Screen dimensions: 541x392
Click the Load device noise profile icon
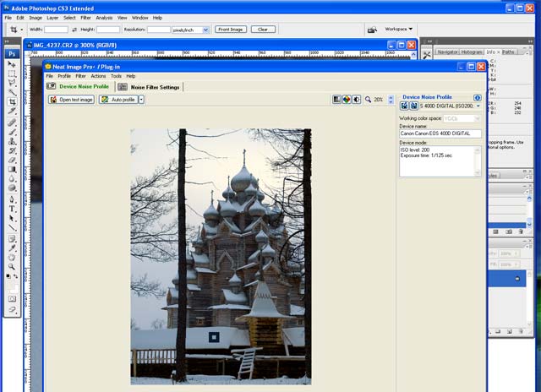pyautogui.click(x=406, y=106)
